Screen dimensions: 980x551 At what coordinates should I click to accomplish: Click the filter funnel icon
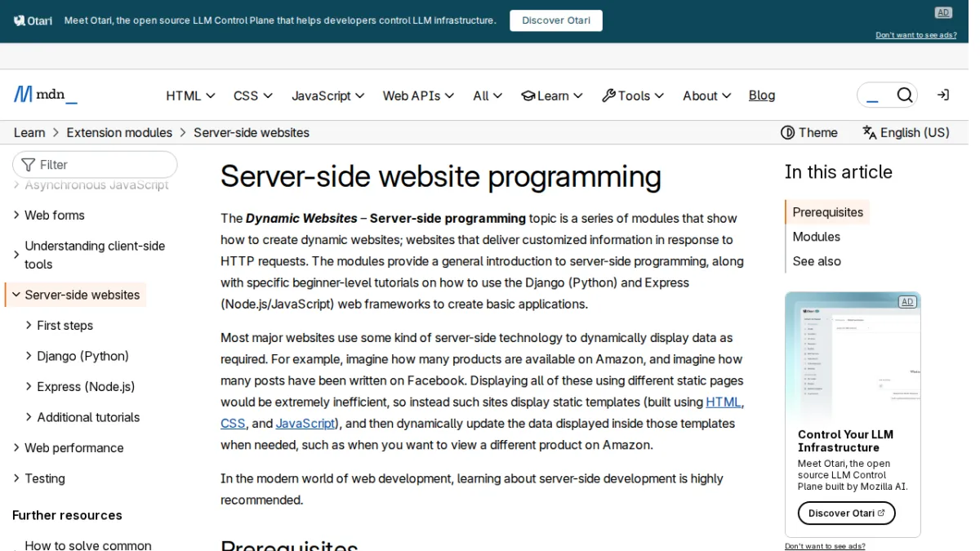29,165
